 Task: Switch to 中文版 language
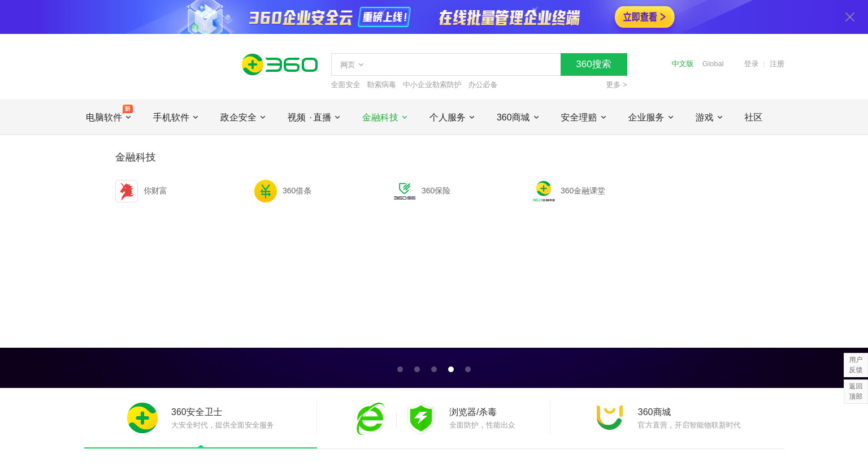pyautogui.click(x=682, y=64)
